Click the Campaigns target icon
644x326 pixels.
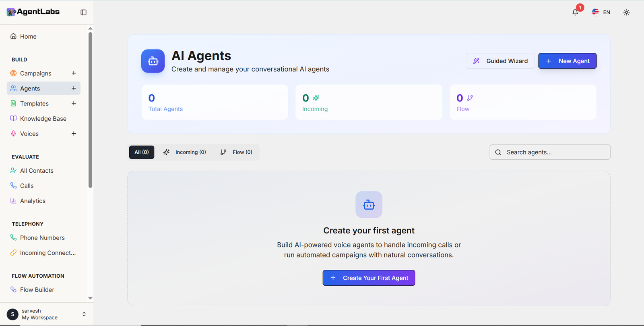click(x=13, y=73)
